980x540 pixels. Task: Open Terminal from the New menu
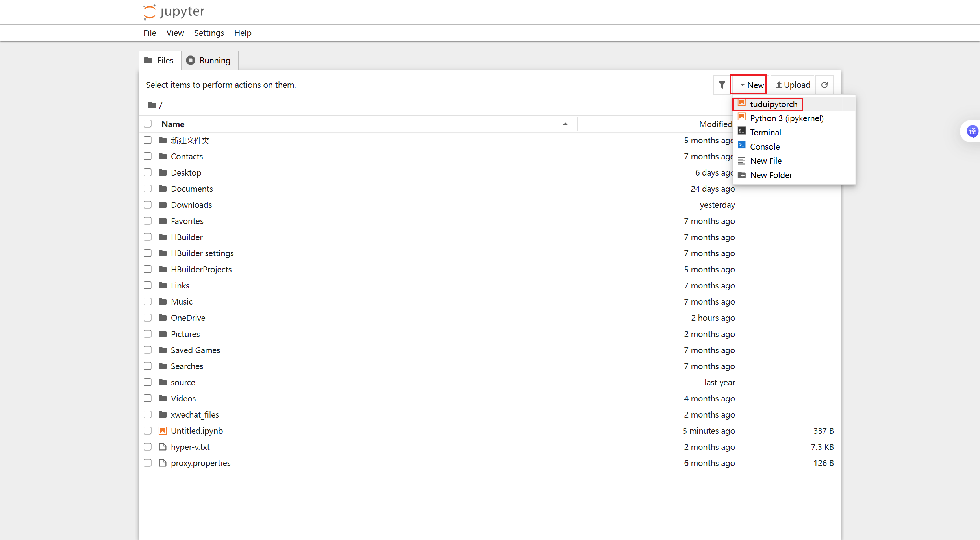click(765, 133)
